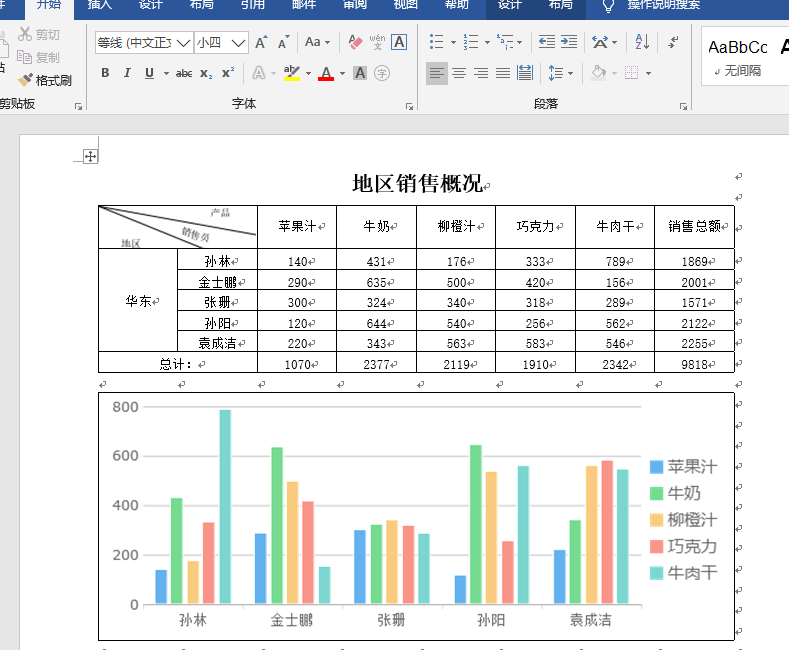Open the Change Case (Aa) dropdown
This screenshot has width=789, height=650.
[x=318, y=42]
